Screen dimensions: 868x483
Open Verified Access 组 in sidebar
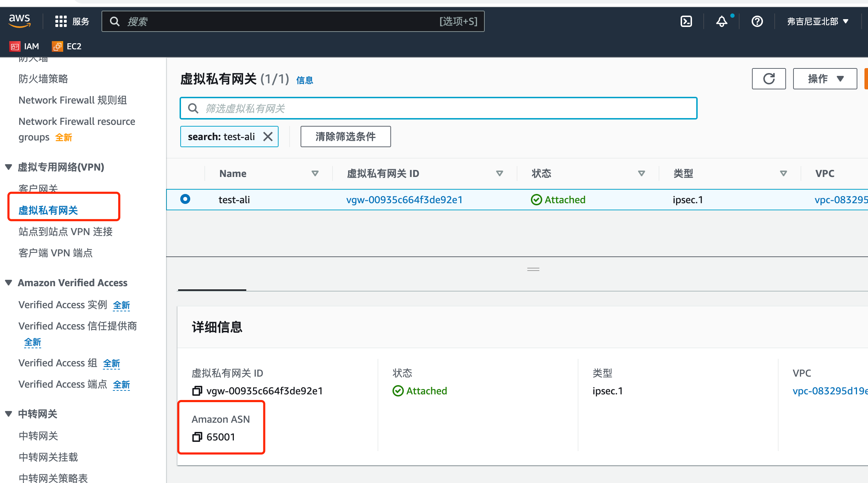coord(58,363)
